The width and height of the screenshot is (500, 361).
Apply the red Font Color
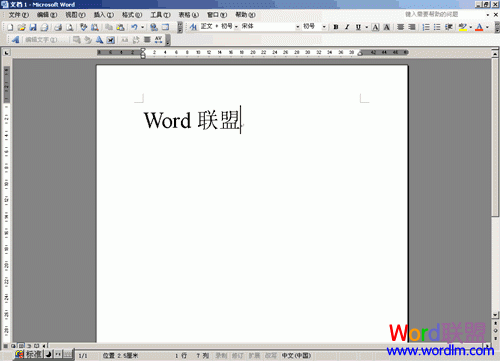(479, 27)
